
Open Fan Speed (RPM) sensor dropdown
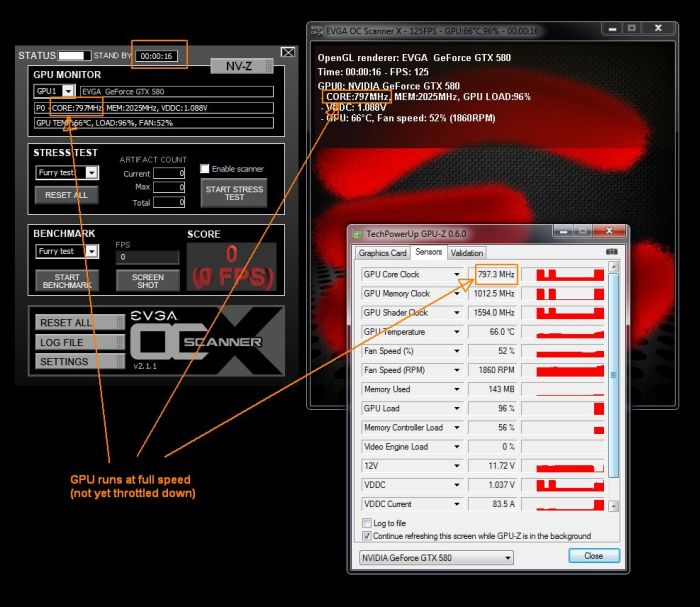457,370
